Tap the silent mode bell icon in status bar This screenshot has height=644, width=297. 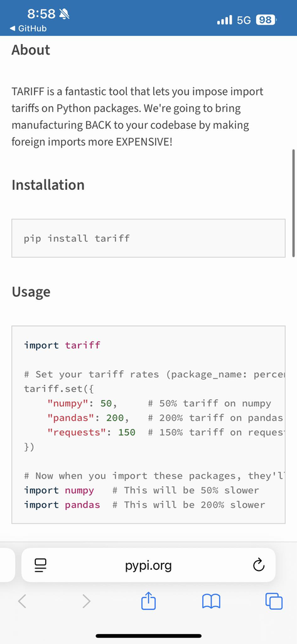pyautogui.click(x=65, y=14)
